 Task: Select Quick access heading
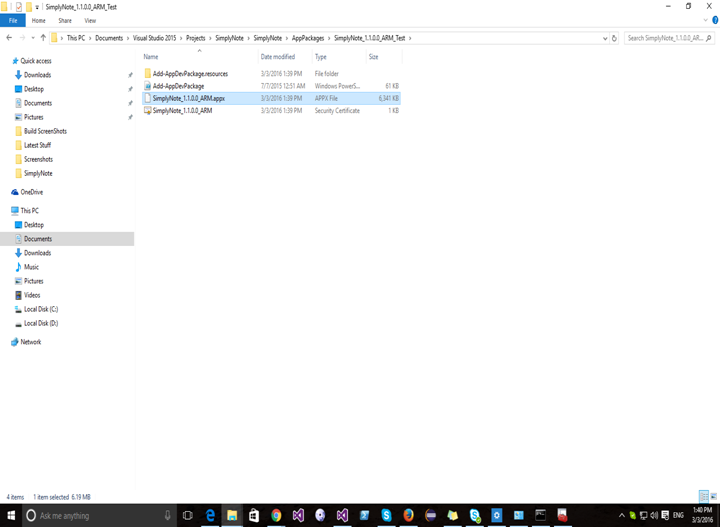pyautogui.click(x=31, y=61)
